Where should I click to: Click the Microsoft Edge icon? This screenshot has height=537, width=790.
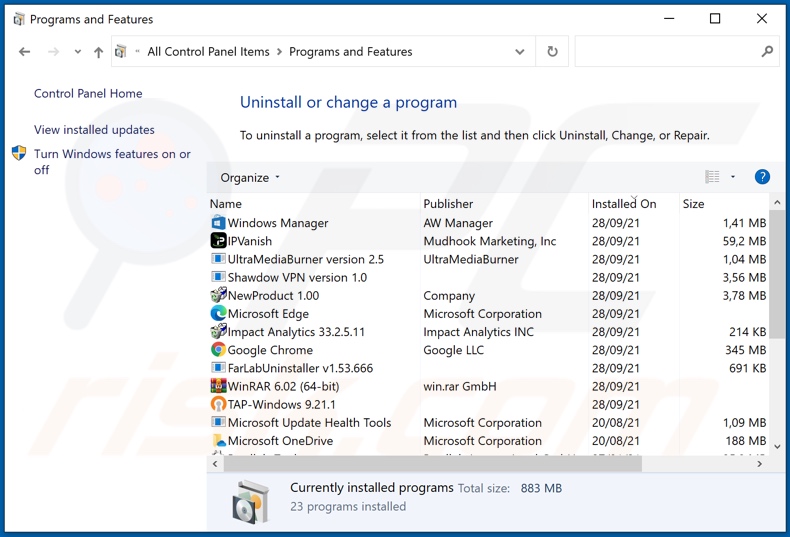click(218, 313)
